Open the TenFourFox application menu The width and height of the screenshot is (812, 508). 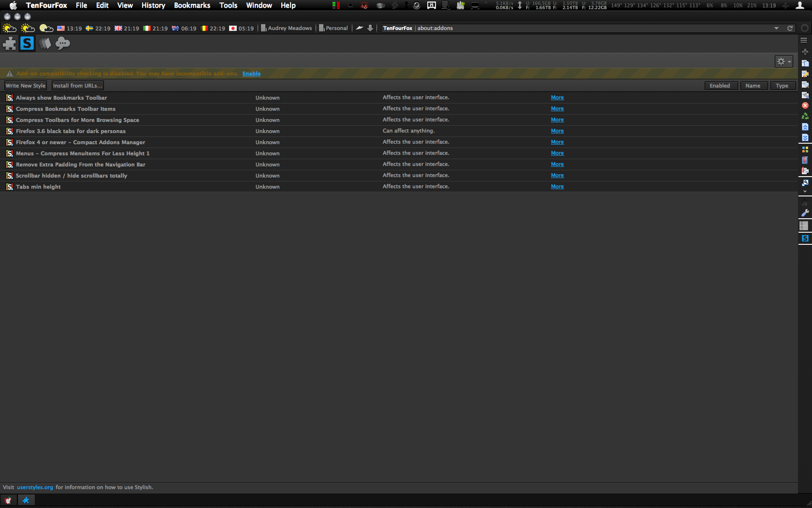tap(46, 5)
